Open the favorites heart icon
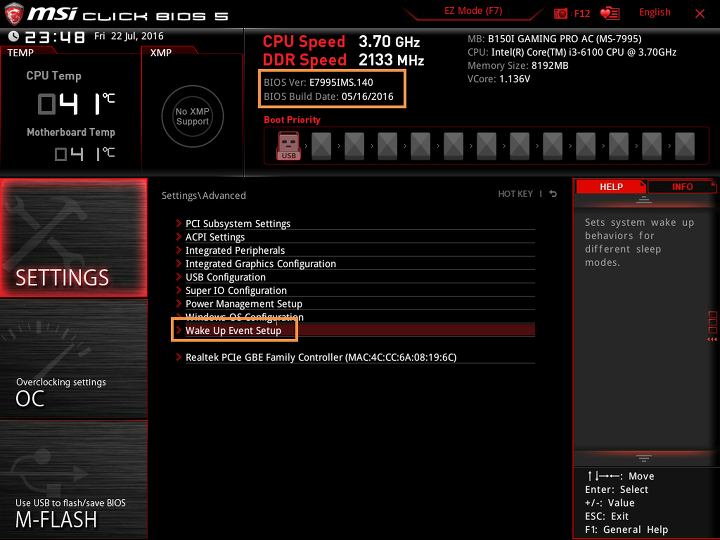 (610, 13)
